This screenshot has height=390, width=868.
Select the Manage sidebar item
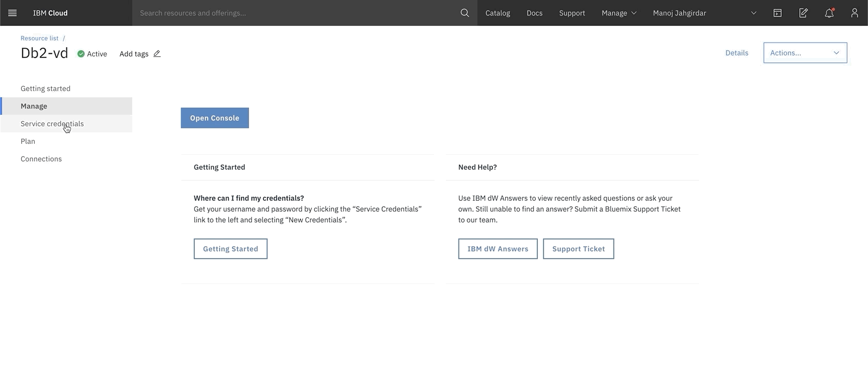click(66, 106)
